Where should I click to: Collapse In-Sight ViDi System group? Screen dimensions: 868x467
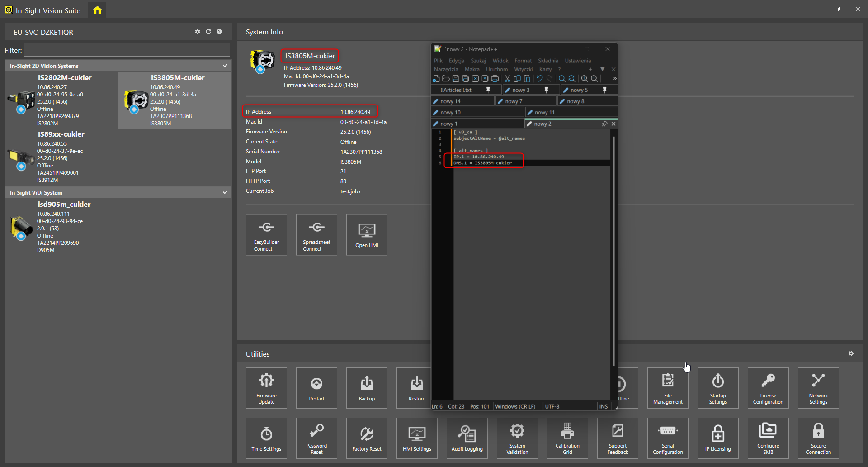(x=225, y=192)
